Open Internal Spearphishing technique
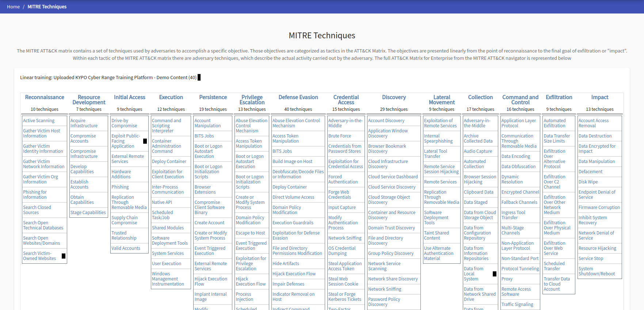This screenshot has width=644, height=310. pyautogui.click(x=438, y=139)
